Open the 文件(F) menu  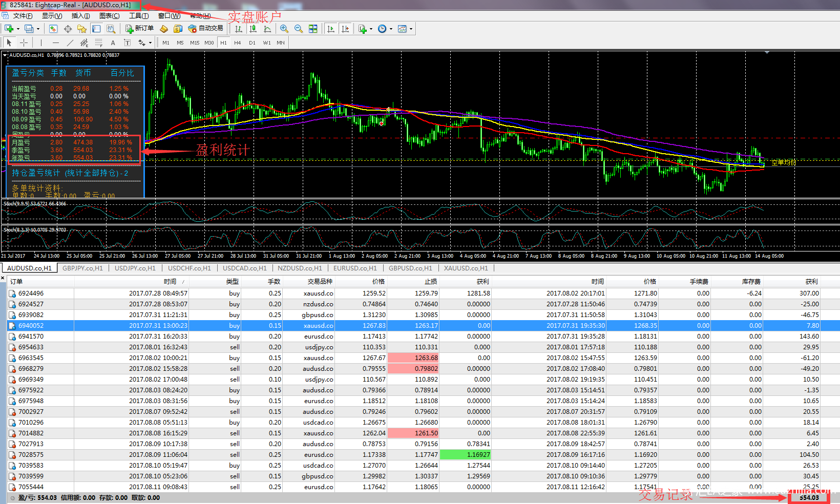[x=23, y=16]
